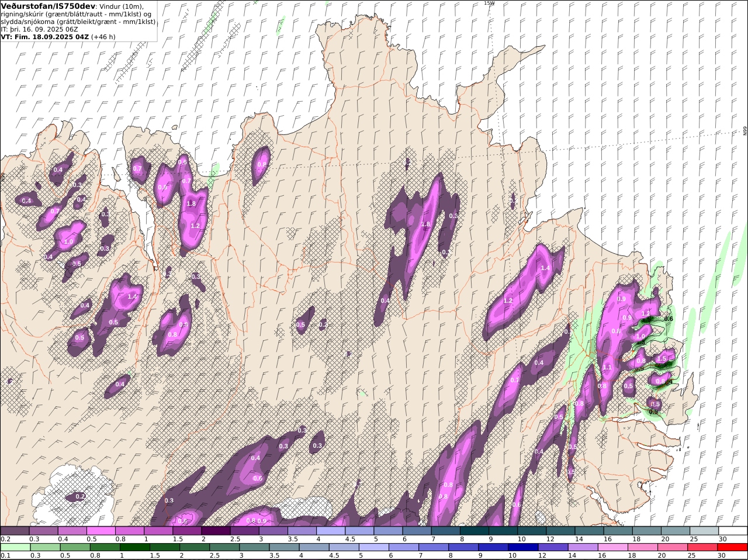Select top legend dark purple swatch between 2 and 2.5
Viewport: 748px width, 560px height.
pyautogui.click(x=216, y=531)
